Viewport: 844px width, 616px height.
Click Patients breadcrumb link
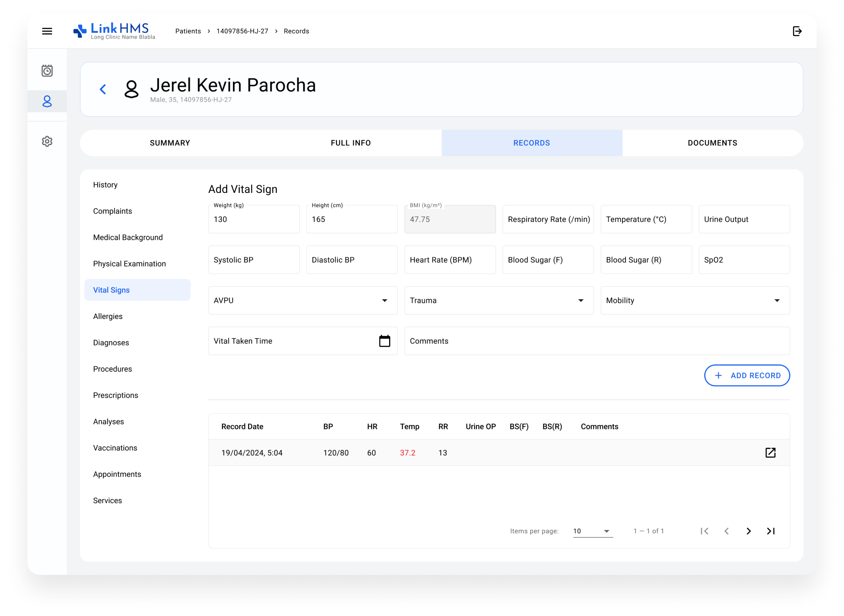(188, 31)
